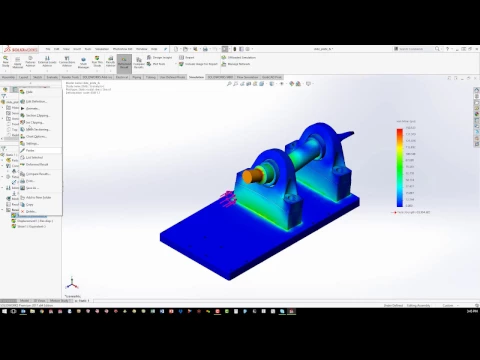Click the stress legend color bar
Viewport: 480px width, 360px height.
pyautogui.click(x=400, y=168)
